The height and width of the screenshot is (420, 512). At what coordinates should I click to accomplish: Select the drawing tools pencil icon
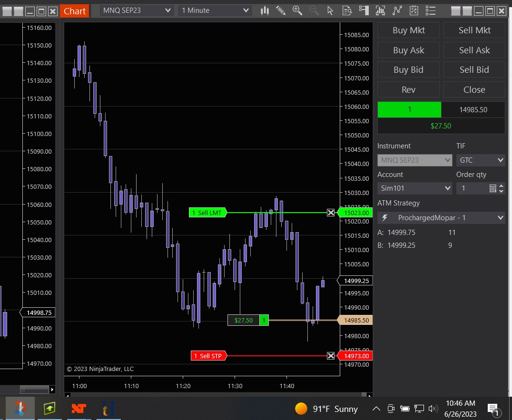[281, 11]
